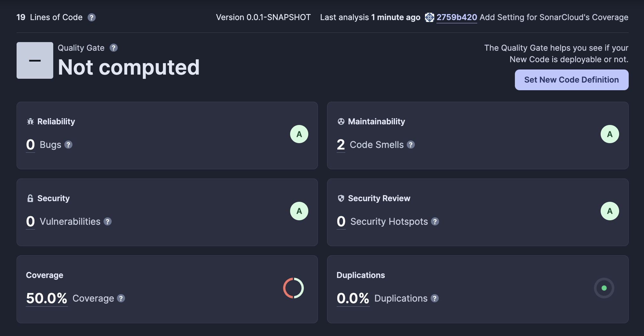
Task: Open the 2 Code Smells count link
Action: tap(341, 145)
